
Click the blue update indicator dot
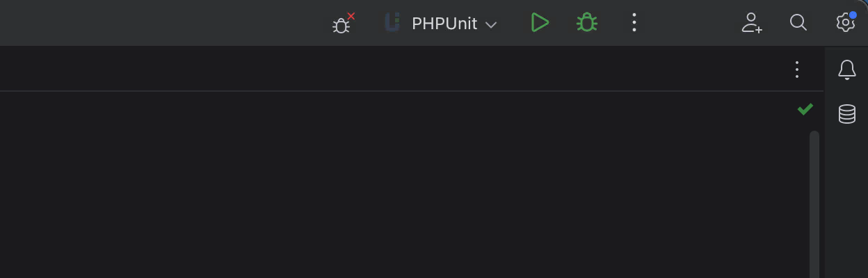point(853,15)
